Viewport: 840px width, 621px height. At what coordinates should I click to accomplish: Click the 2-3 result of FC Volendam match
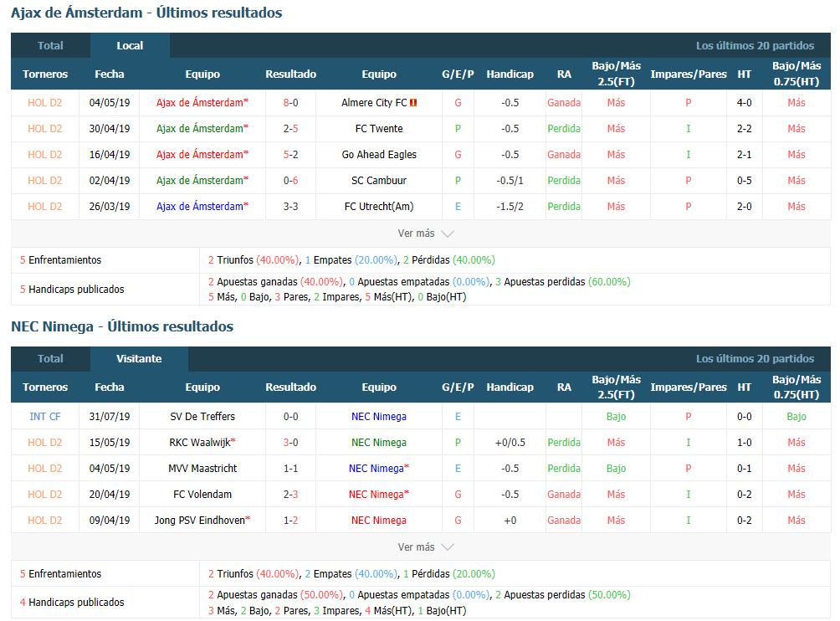click(x=291, y=494)
